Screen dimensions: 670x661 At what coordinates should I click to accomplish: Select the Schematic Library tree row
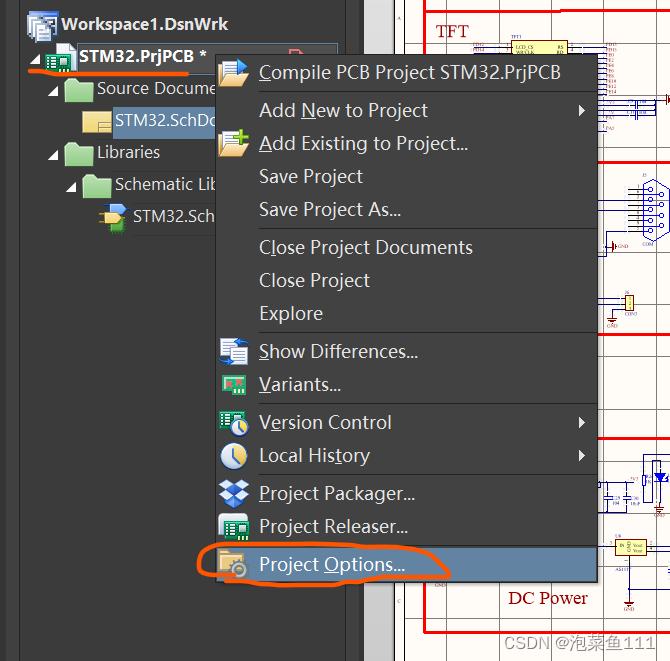tap(165, 185)
